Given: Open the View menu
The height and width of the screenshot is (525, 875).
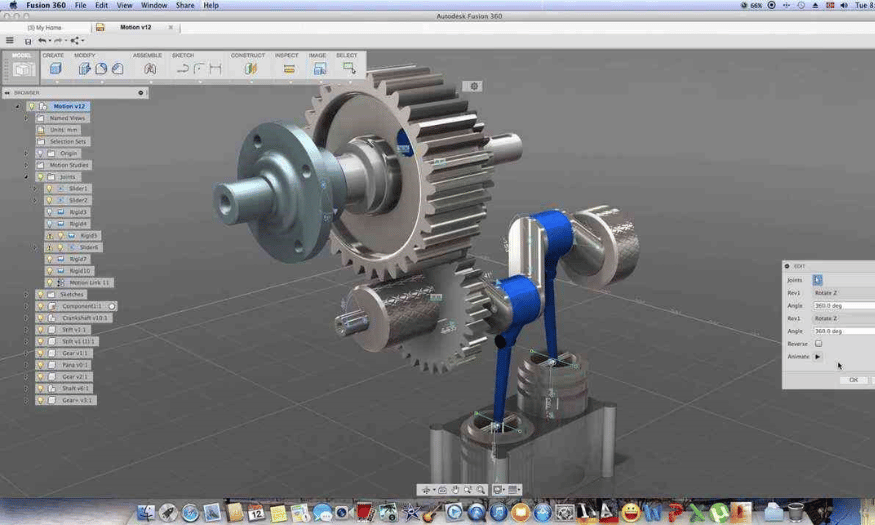Looking at the screenshot, I should (124, 5).
